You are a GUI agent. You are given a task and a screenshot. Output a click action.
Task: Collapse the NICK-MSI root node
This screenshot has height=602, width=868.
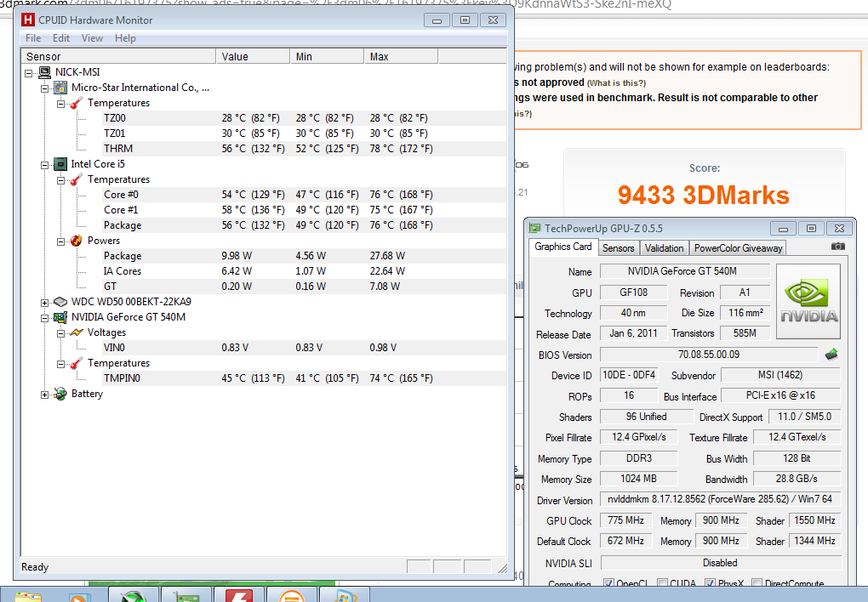coord(29,73)
